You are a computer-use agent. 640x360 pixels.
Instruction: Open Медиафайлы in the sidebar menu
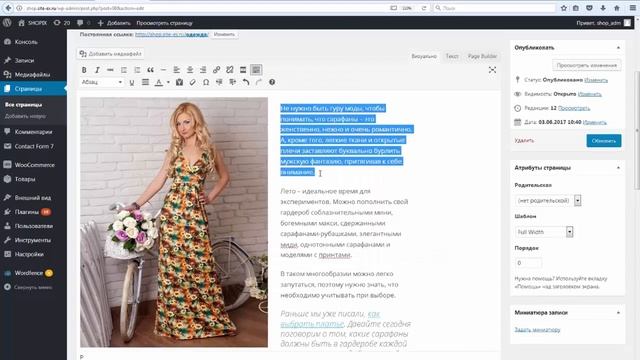click(33, 75)
